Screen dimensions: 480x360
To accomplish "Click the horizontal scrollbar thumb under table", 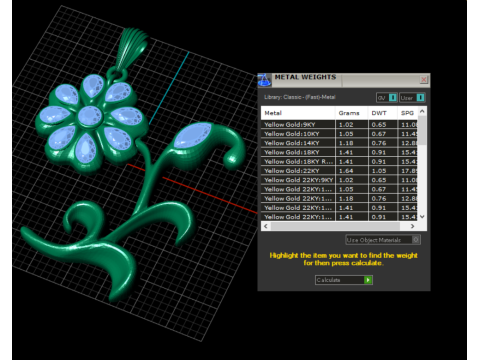I will [335, 226].
